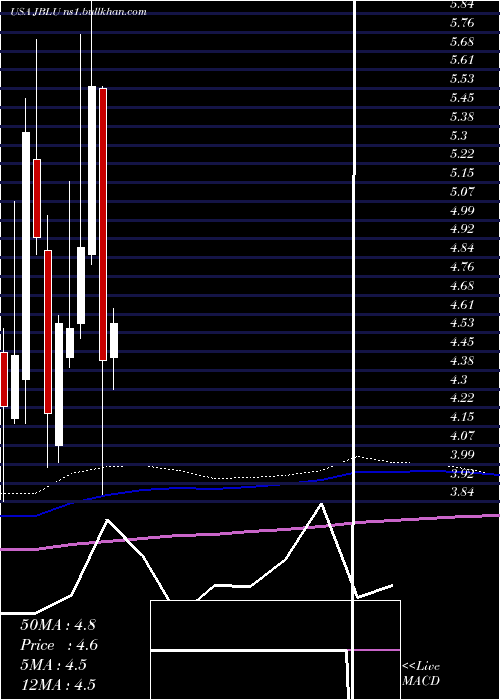Click the 4.61 price axis label

462,305
